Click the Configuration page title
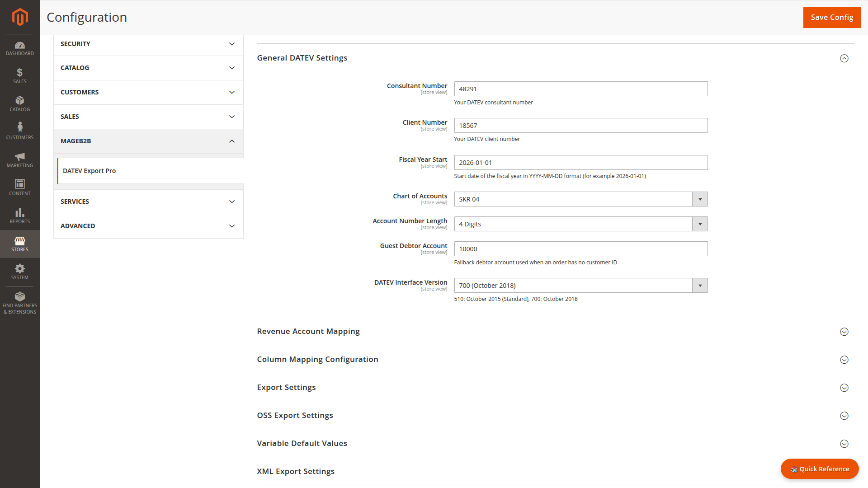Image resolution: width=868 pixels, height=488 pixels. (x=87, y=17)
